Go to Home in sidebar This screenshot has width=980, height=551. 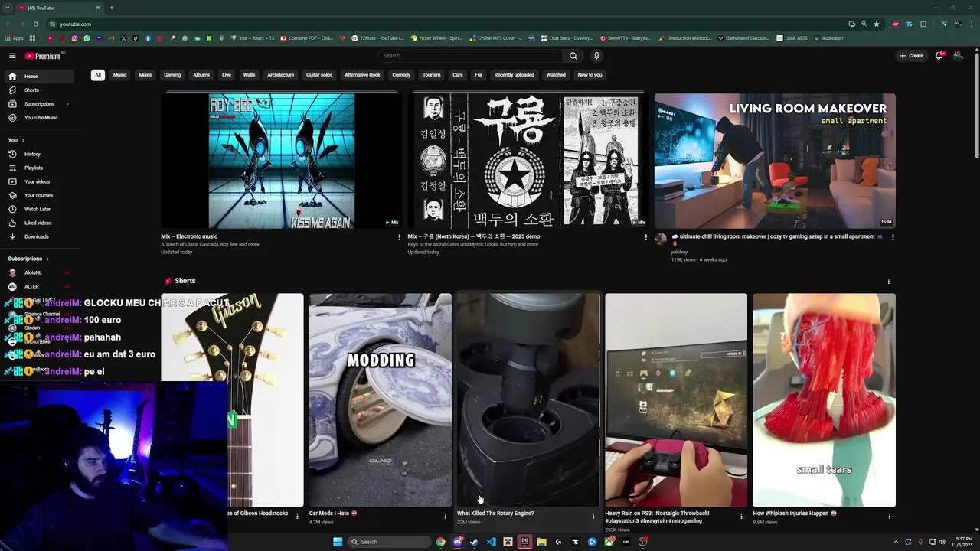38,77
